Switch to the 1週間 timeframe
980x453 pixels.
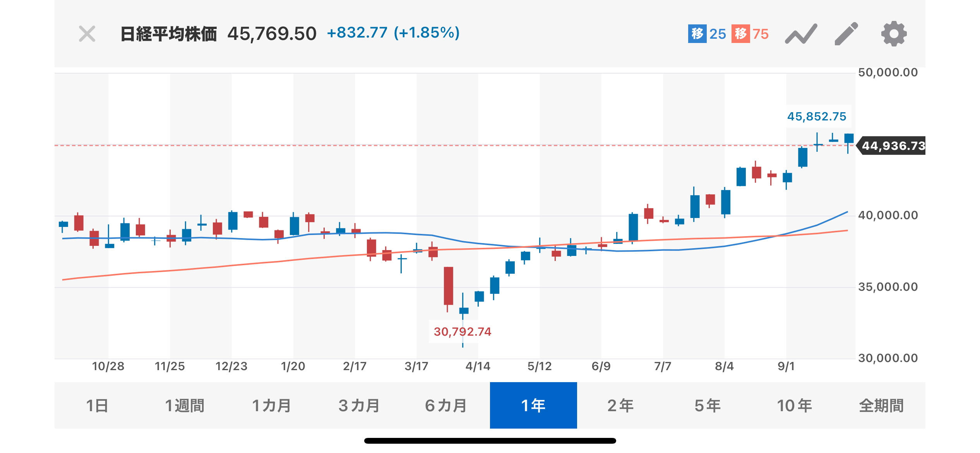click(185, 405)
